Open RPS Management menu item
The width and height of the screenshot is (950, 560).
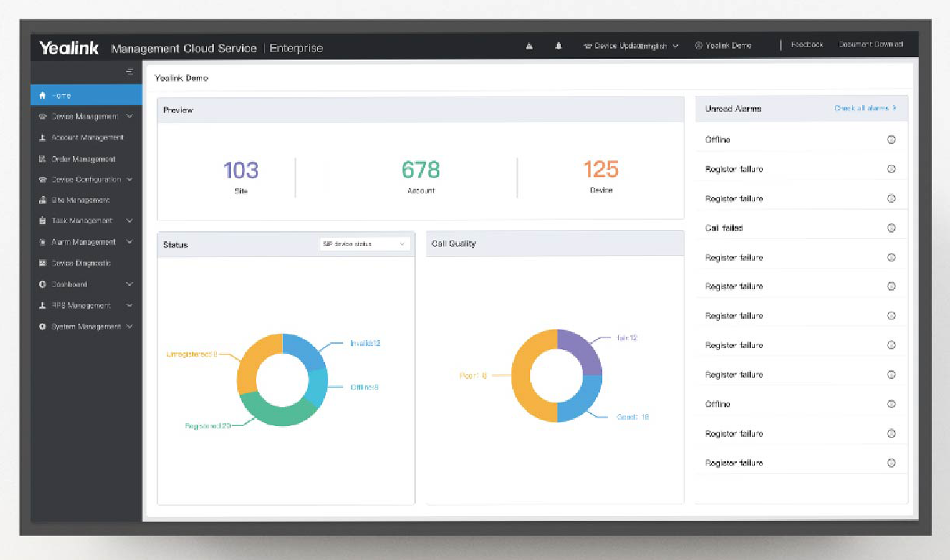86,305
